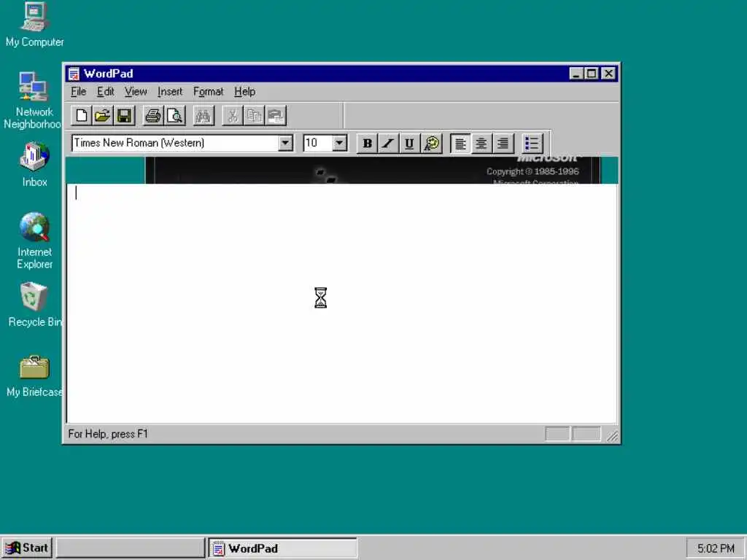Click inside the white document text area

(x=342, y=303)
